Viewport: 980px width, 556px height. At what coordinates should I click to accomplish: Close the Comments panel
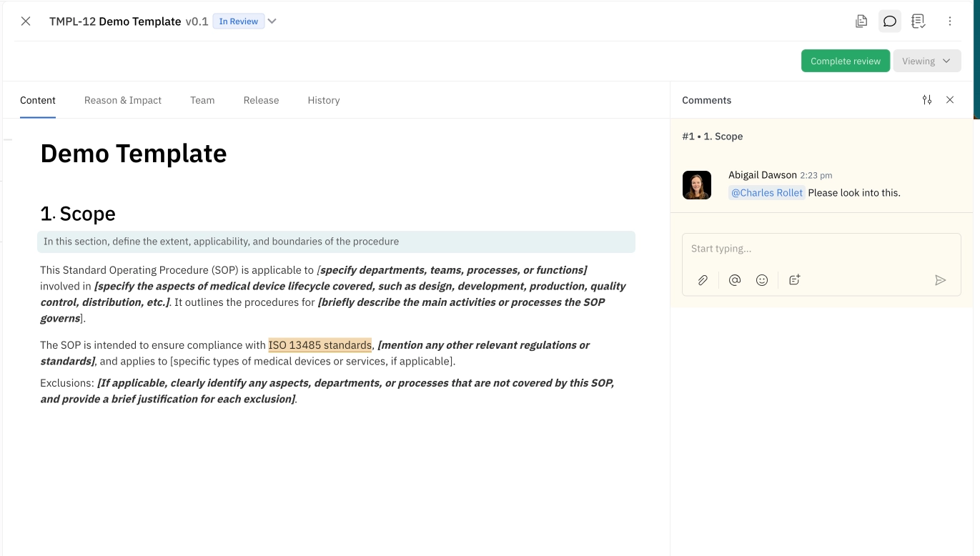point(950,99)
